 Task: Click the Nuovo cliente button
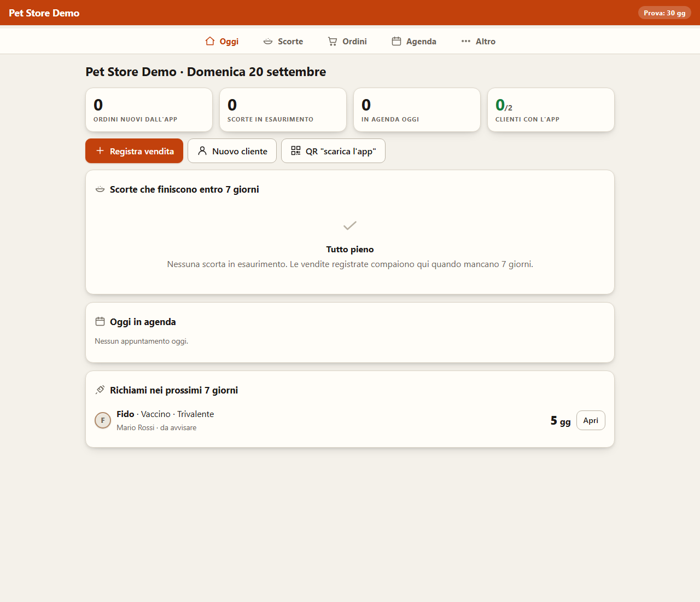click(x=232, y=151)
